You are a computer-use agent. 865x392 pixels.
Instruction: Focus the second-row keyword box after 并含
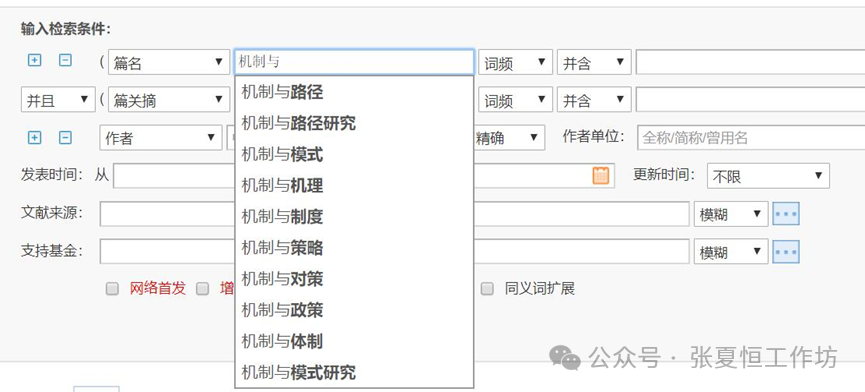point(750,100)
